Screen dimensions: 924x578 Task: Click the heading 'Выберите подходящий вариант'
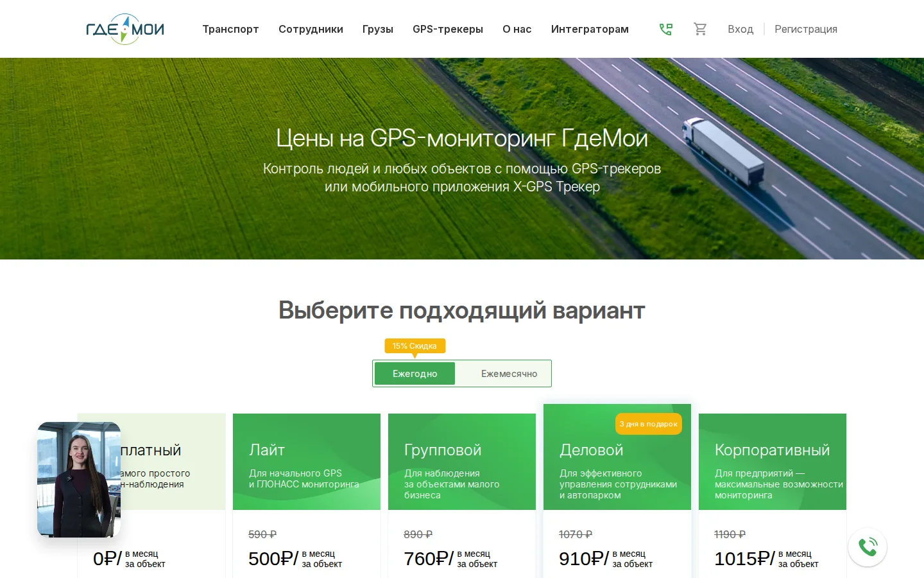pyautogui.click(x=462, y=310)
